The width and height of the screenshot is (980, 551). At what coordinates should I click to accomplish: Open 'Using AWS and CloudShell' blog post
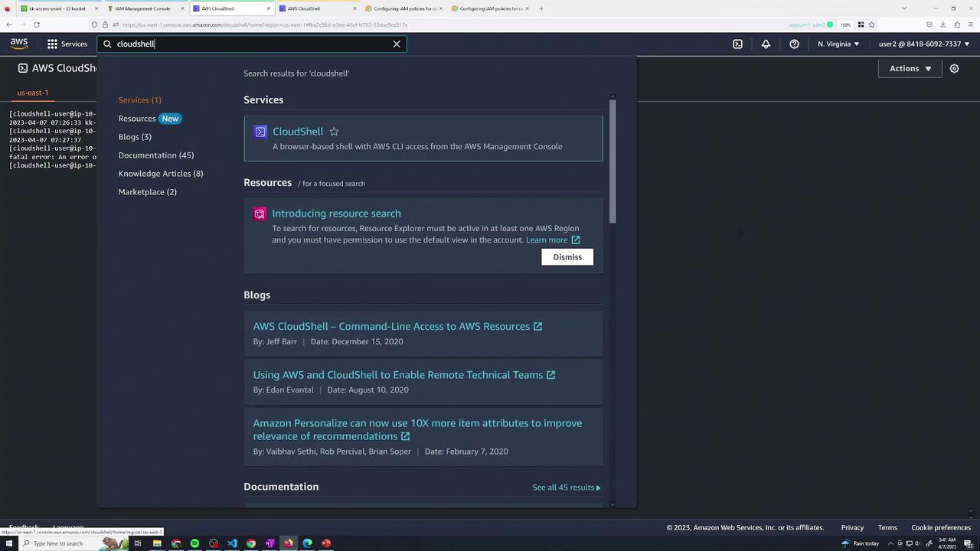click(404, 374)
